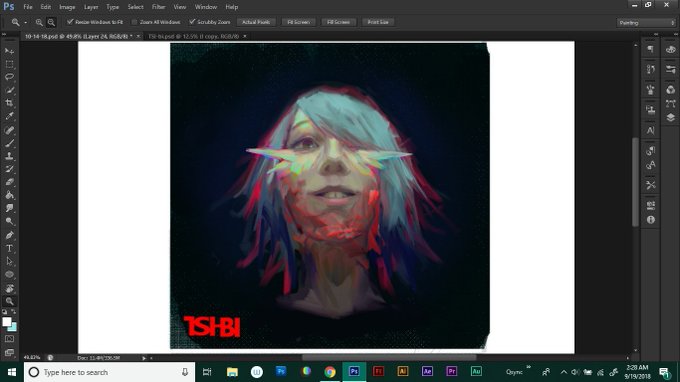Screen dimensions: 680x382
Task: Click the Windows search box
Action: click(109, 372)
